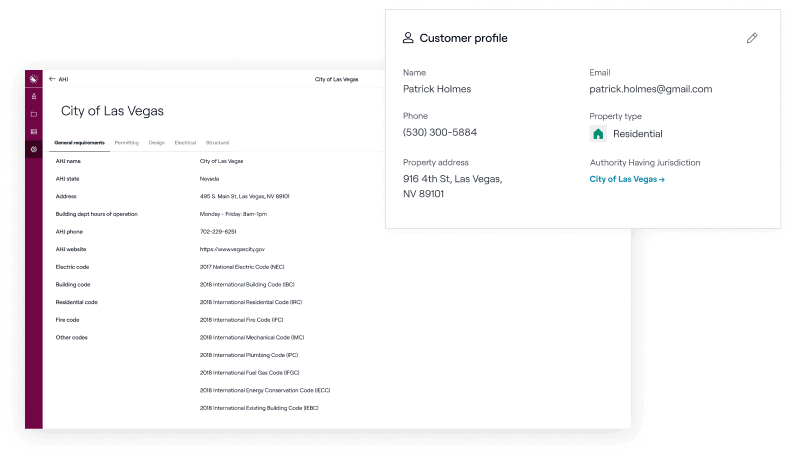Click the City of Las Vegas breadcrumb title
The height and width of the screenshot is (458, 795).
tap(337, 79)
